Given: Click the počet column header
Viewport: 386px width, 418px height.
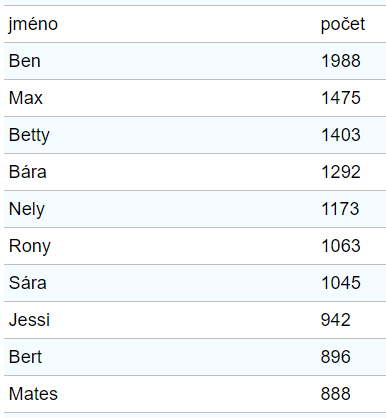Looking at the screenshot, I should coord(343,24).
